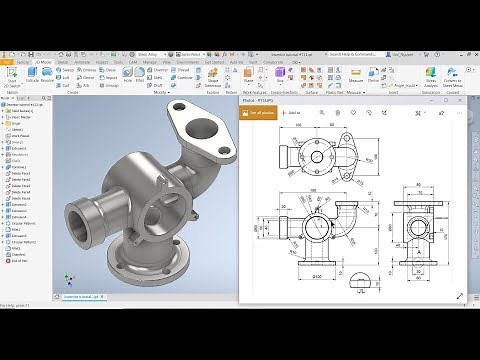Select End of Part marker in browser
480x360 pixels.
coord(17,261)
